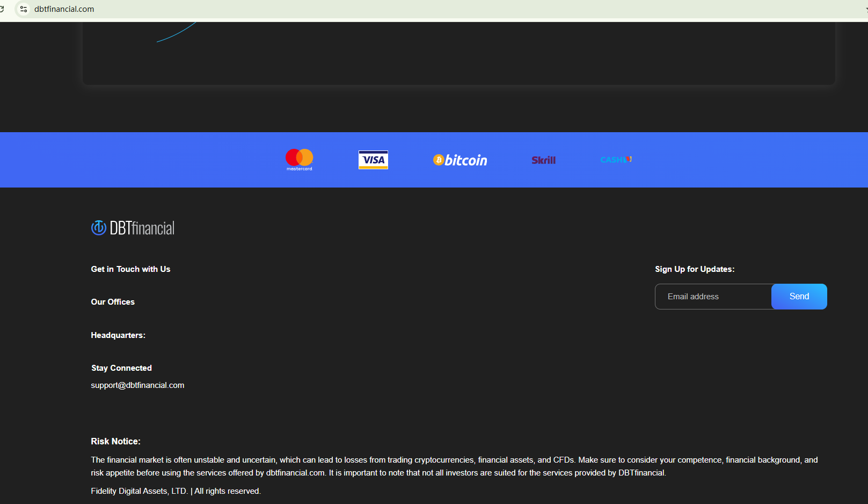This screenshot has height=504, width=868.
Task: Click the 'Risk Notice:' heading
Action: pyautogui.click(x=115, y=441)
